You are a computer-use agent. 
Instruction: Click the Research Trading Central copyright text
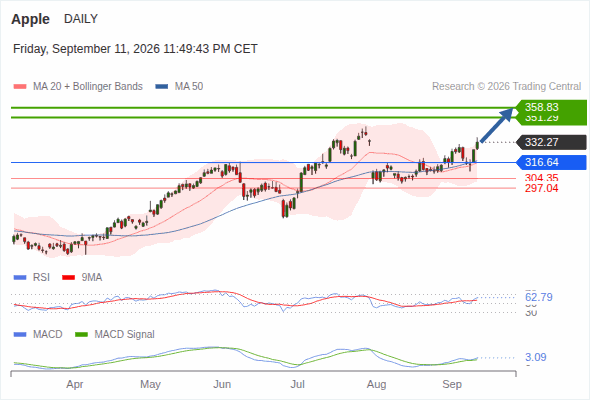click(x=506, y=87)
